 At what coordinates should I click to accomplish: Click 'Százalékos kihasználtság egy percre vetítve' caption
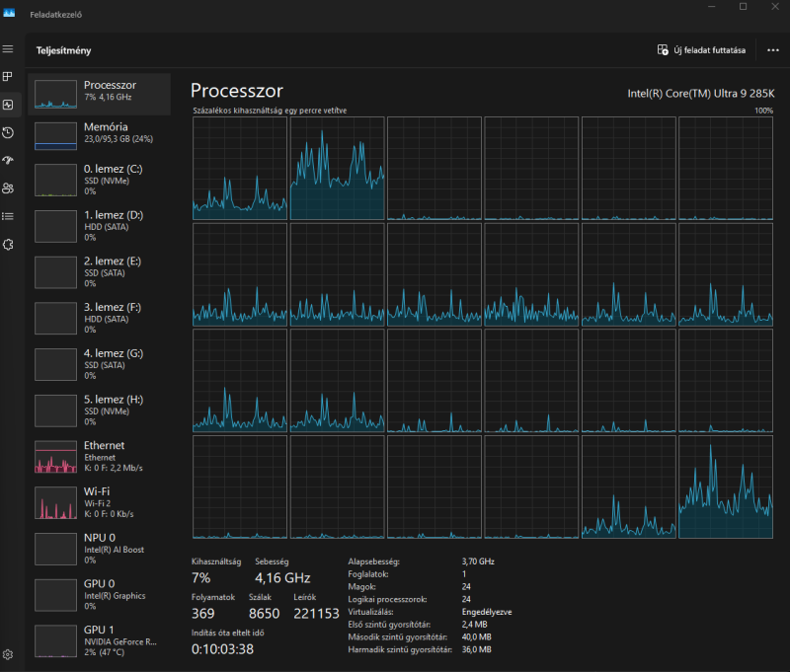270,111
